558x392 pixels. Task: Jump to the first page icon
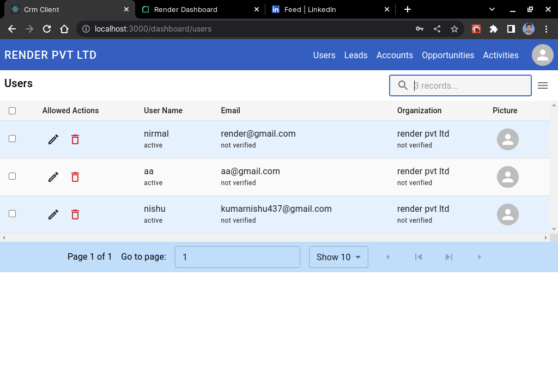point(418,257)
